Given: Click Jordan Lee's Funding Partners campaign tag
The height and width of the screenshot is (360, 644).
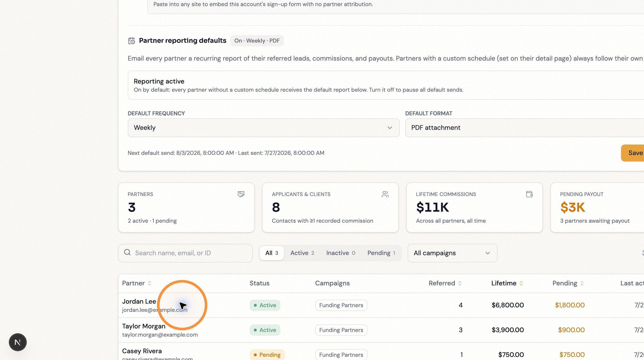Looking at the screenshot, I should pyautogui.click(x=341, y=305).
